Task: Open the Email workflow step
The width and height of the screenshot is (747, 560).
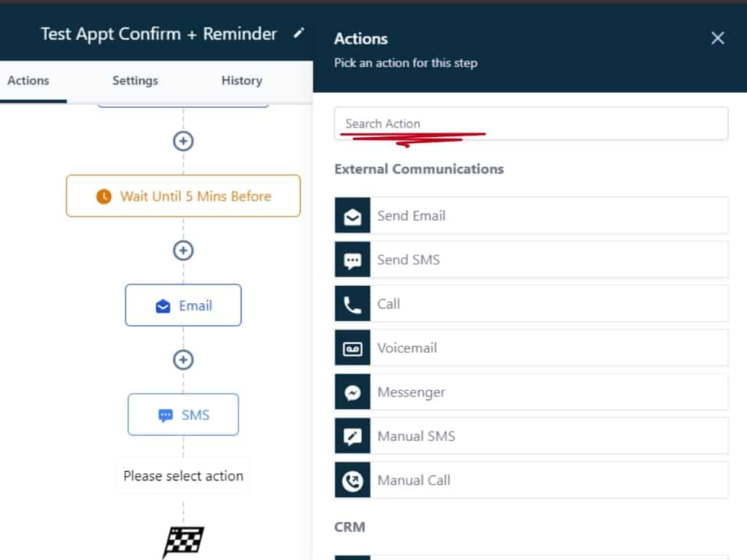Action: pos(183,306)
